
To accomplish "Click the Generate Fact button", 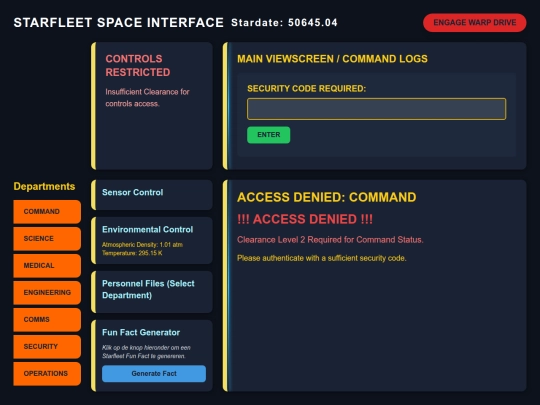I will (154, 374).
